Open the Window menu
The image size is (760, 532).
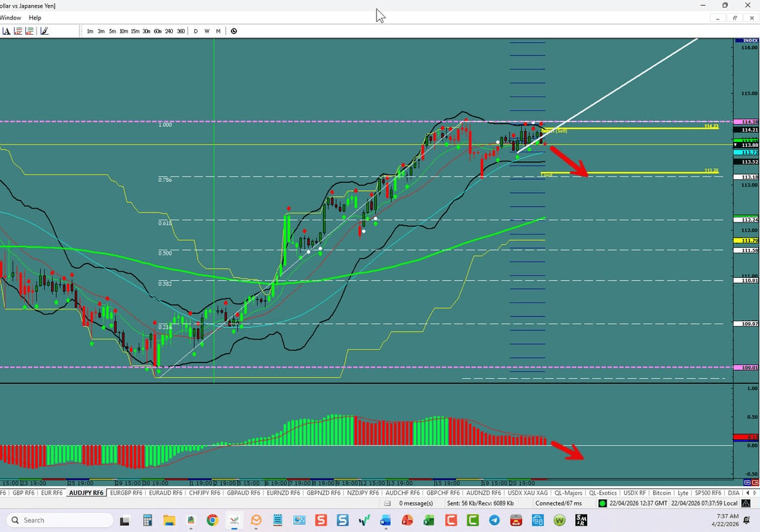[11, 18]
